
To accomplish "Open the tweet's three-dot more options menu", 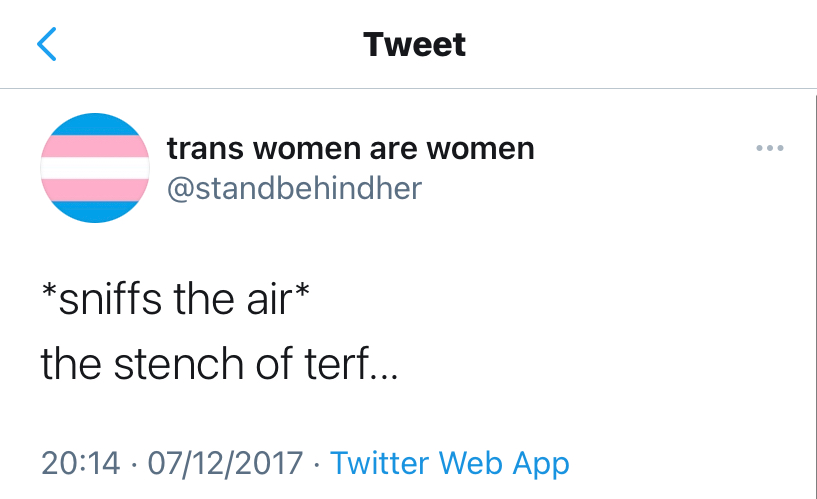I will (x=769, y=149).
